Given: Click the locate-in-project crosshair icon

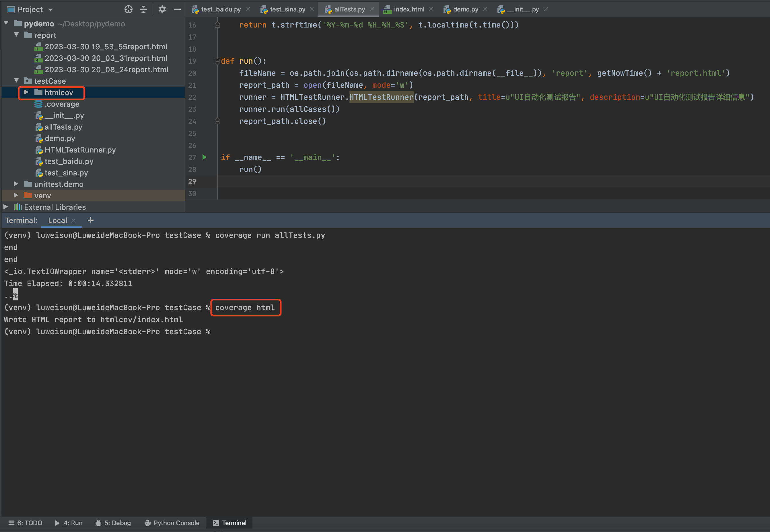Looking at the screenshot, I should coord(129,9).
